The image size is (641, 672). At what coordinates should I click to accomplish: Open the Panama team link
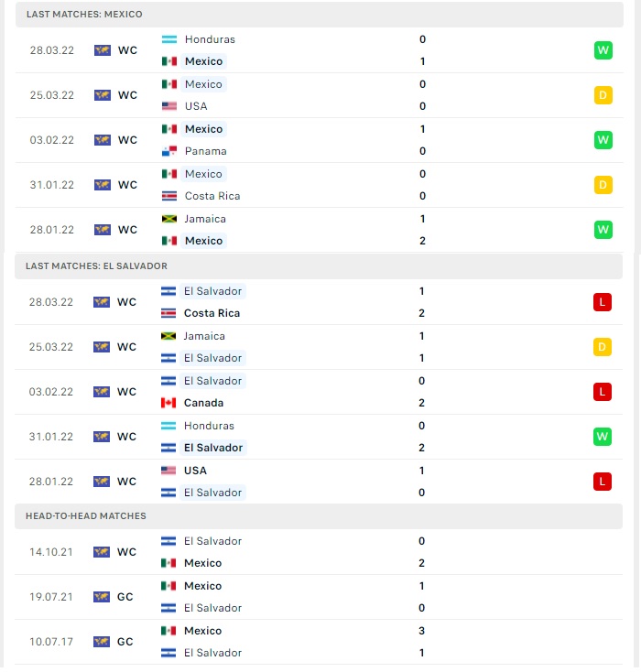click(x=206, y=151)
